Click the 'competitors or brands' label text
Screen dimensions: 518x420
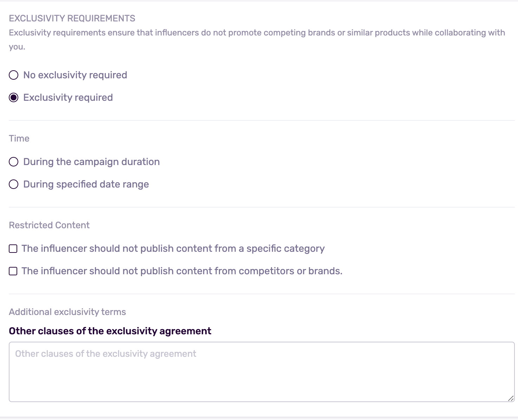click(182, 271)
